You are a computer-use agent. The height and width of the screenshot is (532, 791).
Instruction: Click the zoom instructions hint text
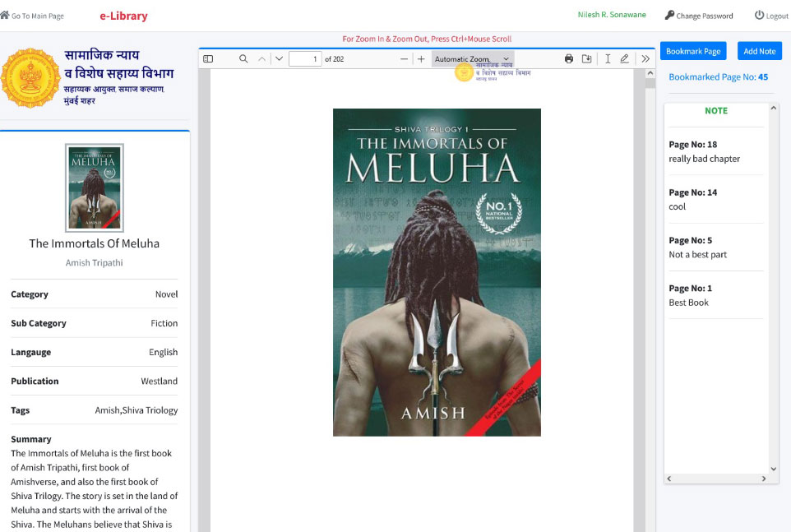tap(427, 39)
